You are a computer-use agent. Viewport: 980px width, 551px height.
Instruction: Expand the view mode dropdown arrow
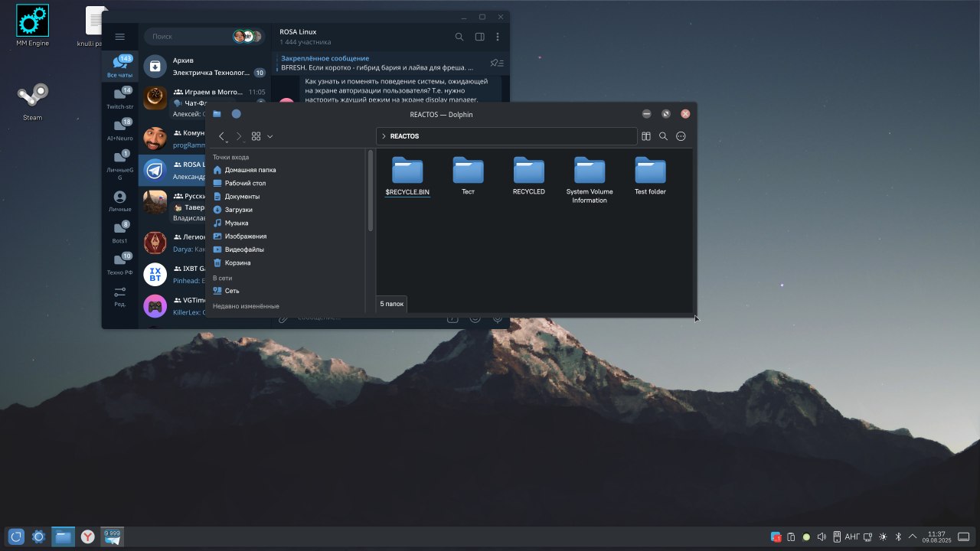tap(270, 136)
